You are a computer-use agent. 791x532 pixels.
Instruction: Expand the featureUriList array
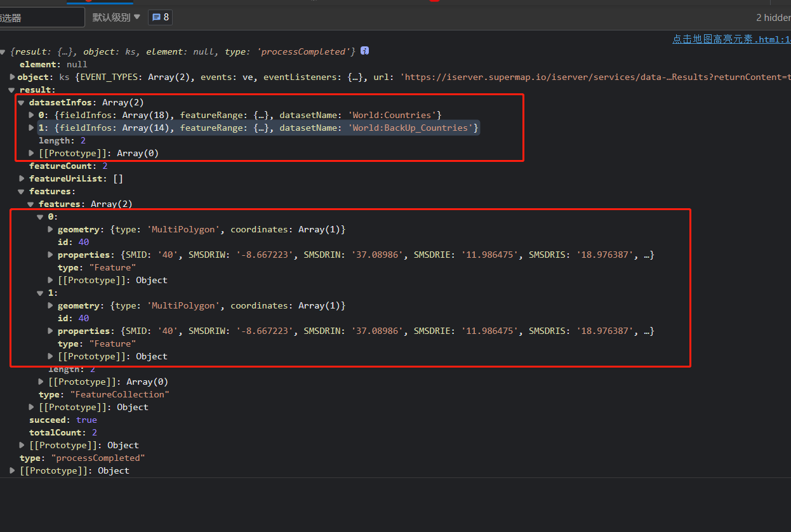coord(22,178)
